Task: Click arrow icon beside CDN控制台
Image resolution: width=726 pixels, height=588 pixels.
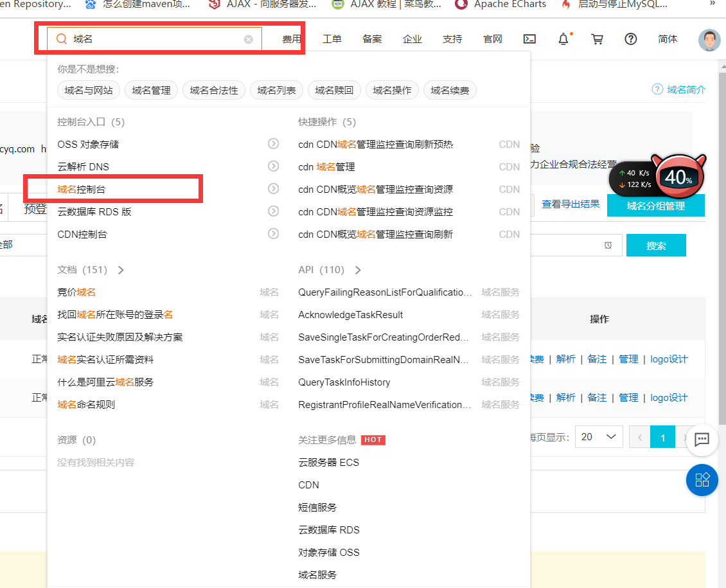Action: (x=274, y=234)
